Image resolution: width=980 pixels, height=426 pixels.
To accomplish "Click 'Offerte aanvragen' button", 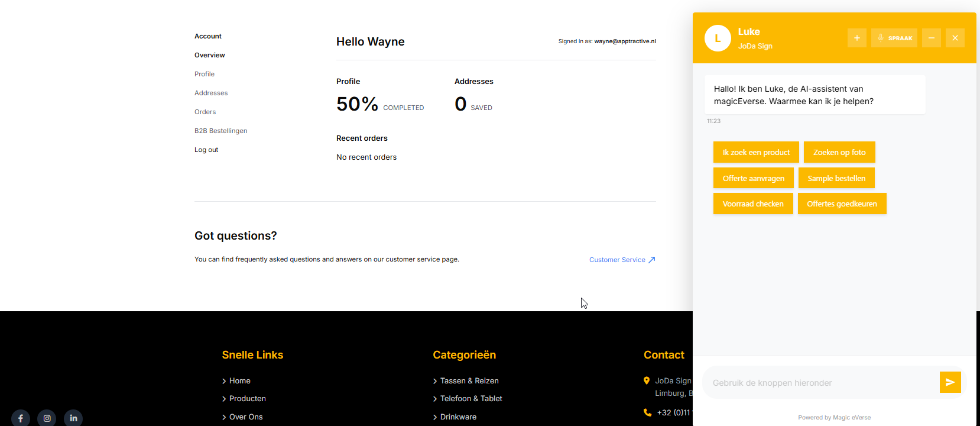I will (753, 178).
